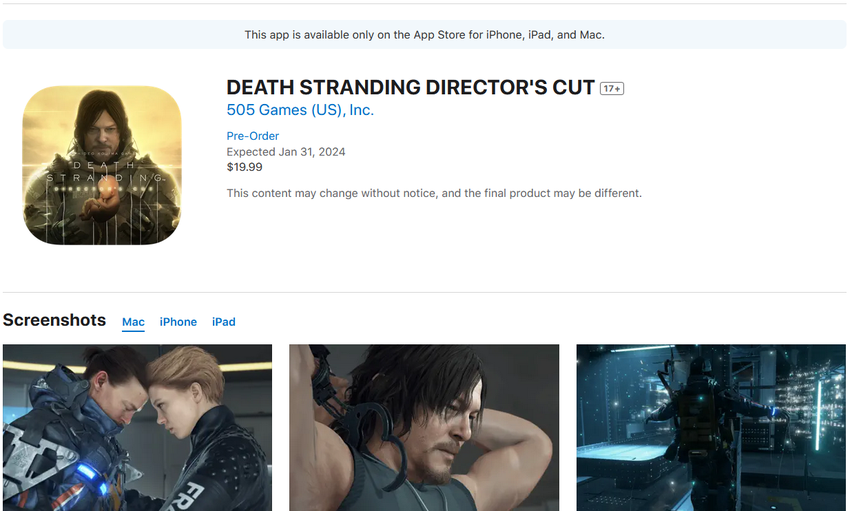
Task: Click the $19.99 price label
Action: pos(245,167)
